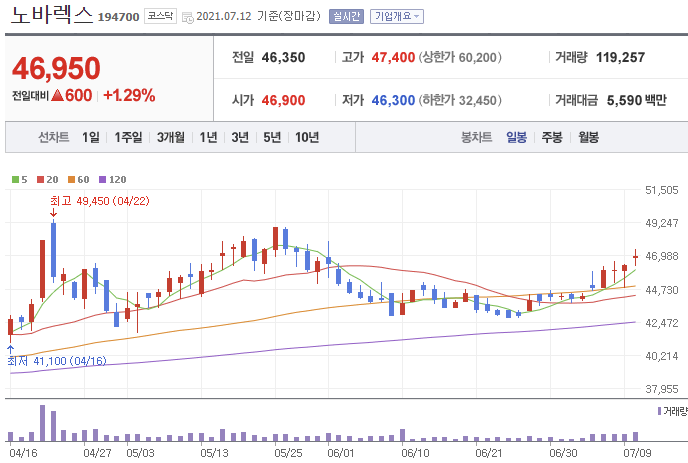Click the previous close value 46,350
Viewport: 688px width, 463px height.
(x=283, y=57)
